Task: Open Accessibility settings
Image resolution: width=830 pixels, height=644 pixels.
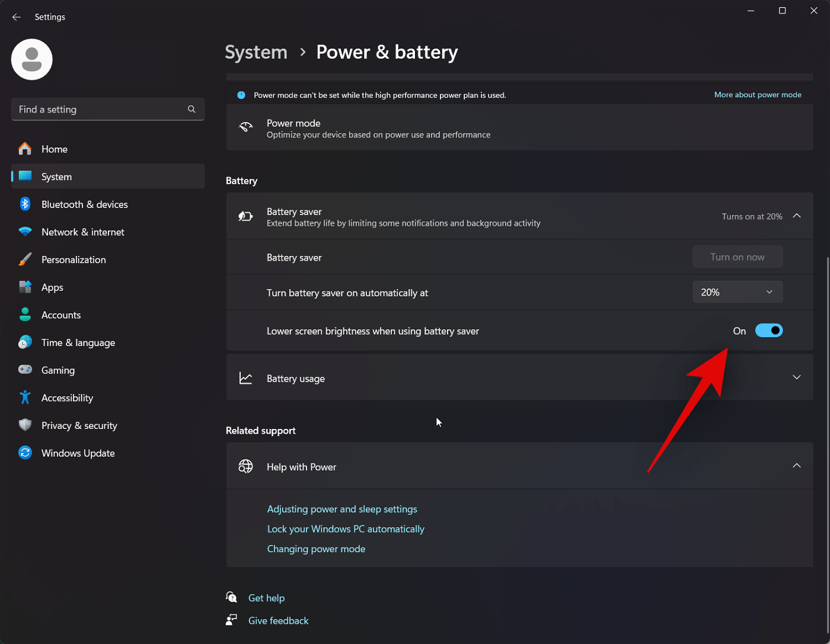Action: coord(108,398)
